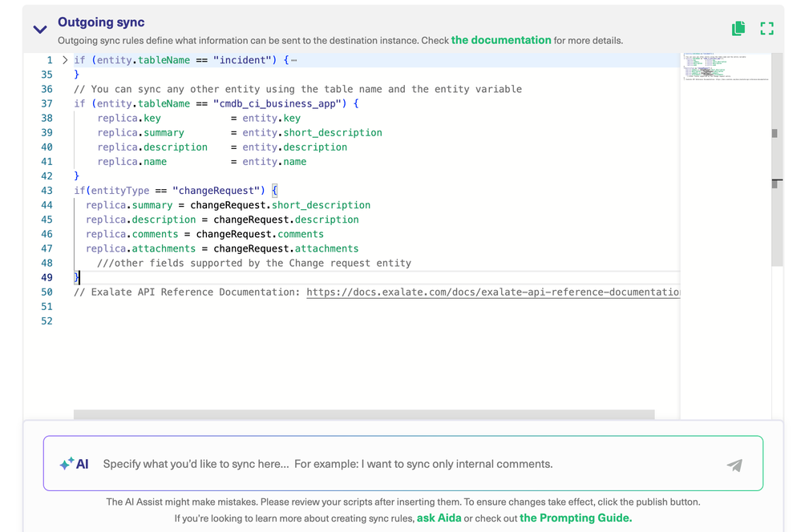Open the documentation link

[x=501, y=40]
